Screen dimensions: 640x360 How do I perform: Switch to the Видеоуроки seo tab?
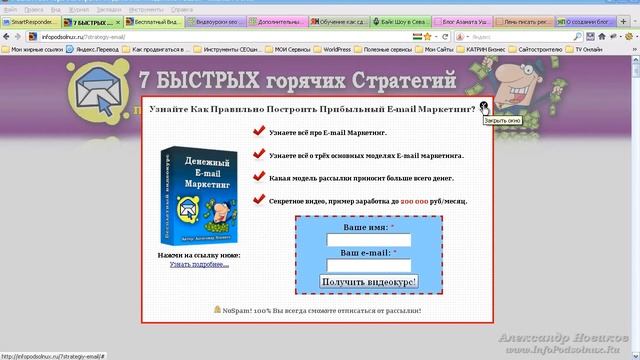click(216, 22)
